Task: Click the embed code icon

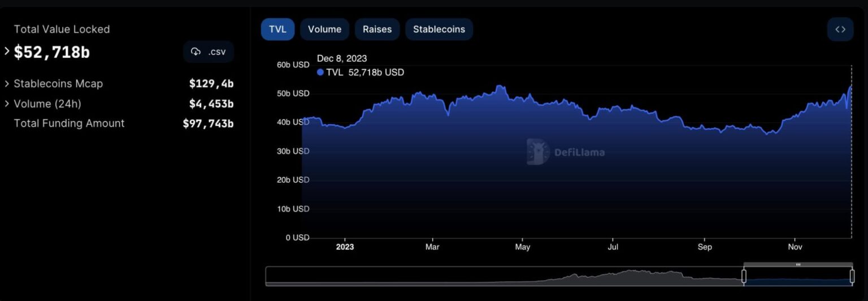Action: (840, 29)
